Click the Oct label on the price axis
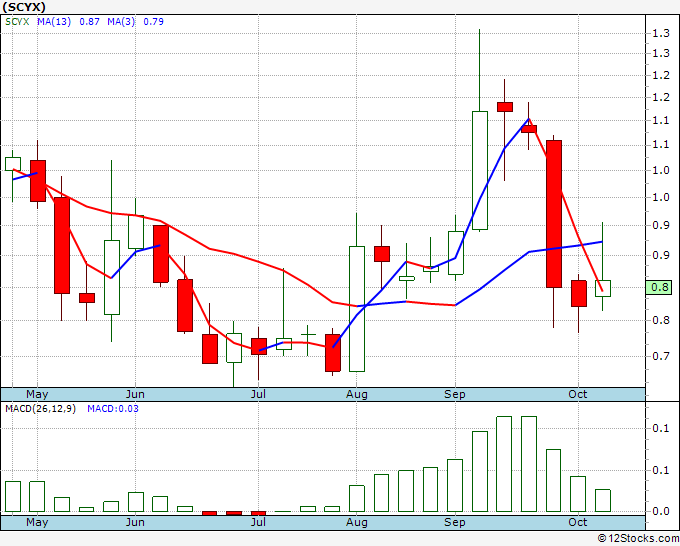The height and width of the screenshot is (546, 680). [578, 394]
